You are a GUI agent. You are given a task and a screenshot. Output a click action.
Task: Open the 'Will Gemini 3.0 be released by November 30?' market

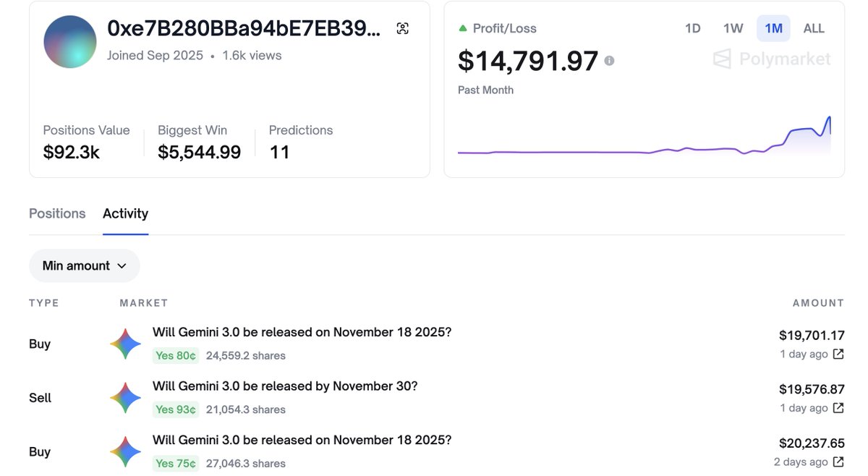285,386
